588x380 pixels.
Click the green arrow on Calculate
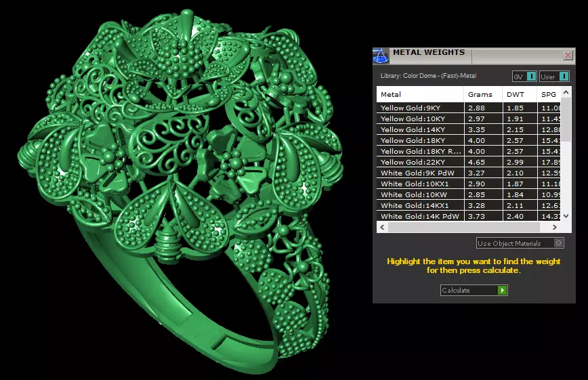coord(502,290)
